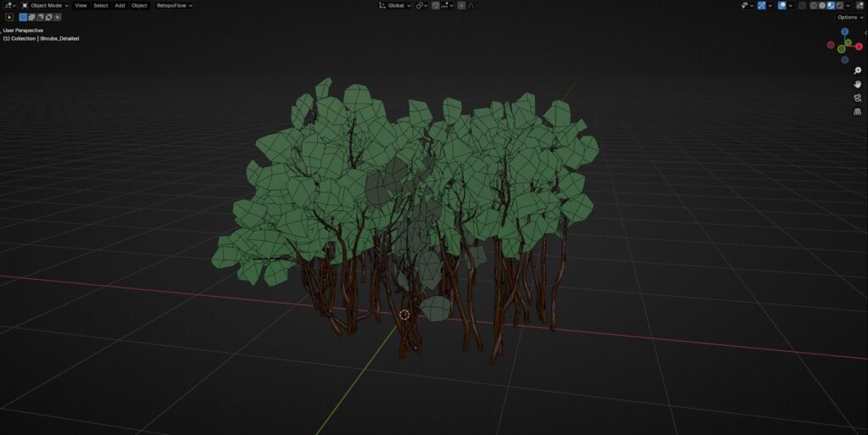Choose the intersect selection mode icon
Viewport: 868px width, 435px height.
tap(57, 17)
